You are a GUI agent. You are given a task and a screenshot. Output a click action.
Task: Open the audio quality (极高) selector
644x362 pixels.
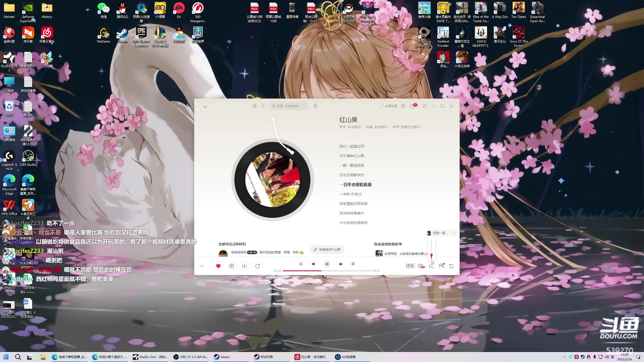click(410, 266)
